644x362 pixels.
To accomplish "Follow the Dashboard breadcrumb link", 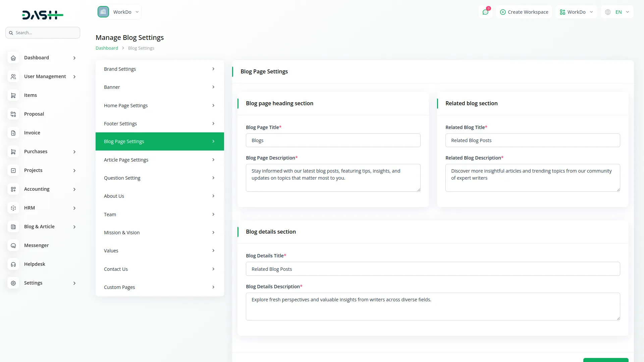I will coord(107,48).
